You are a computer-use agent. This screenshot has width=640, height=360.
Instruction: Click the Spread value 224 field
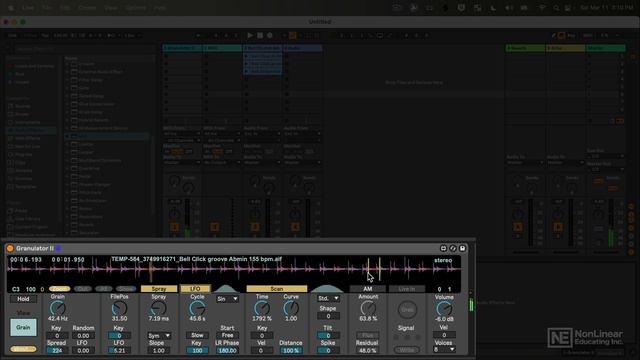coord(57,350)
